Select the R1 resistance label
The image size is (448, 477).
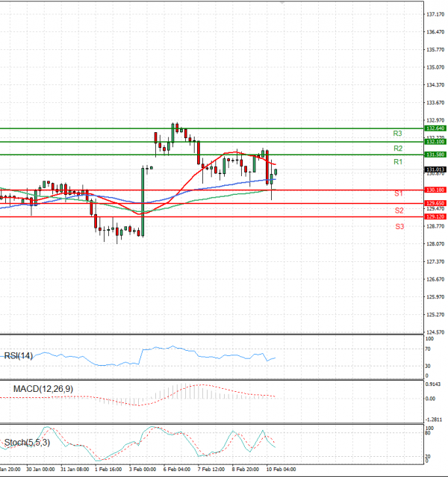(398, 162)
